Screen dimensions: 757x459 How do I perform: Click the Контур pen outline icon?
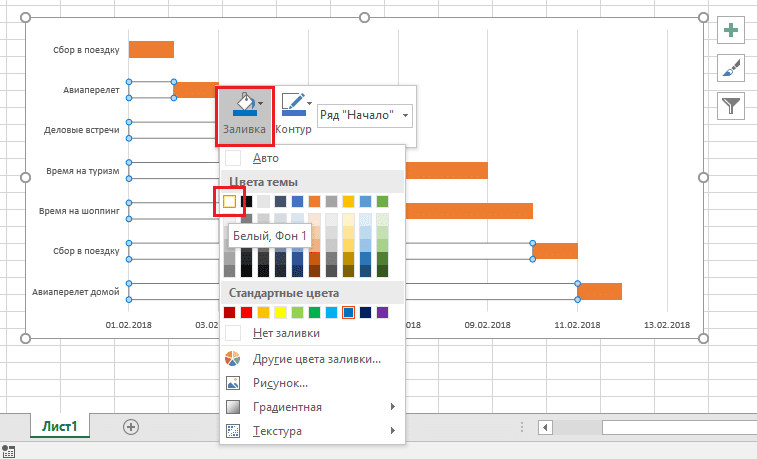click(293, 104)
